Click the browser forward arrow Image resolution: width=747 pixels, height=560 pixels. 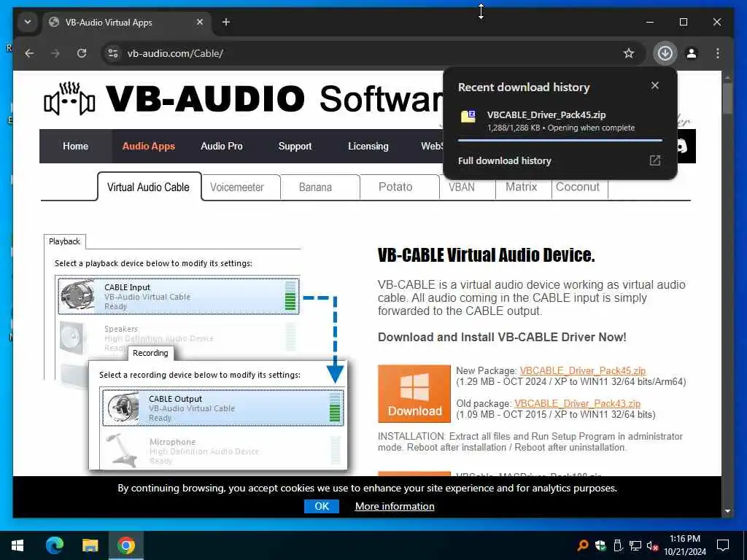click(55, 53)
